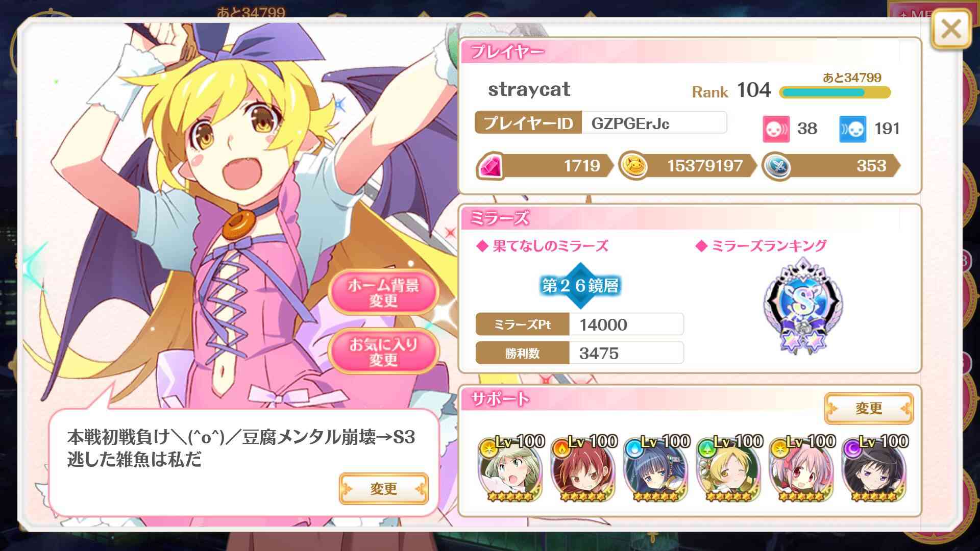This screenshot has width=980, height=551.
Task: Open the S rank Mirrors Ranking emblem
Action: [x=803, y=305]
